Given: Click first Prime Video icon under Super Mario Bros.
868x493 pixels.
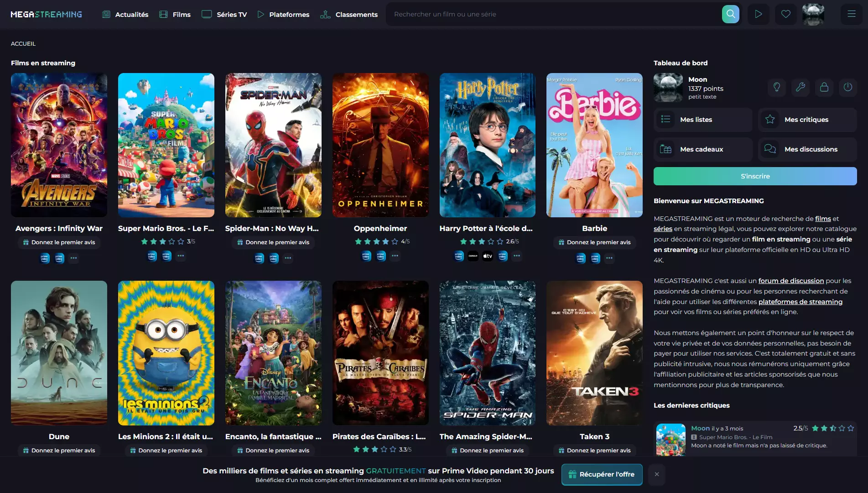Looking at the screenshot, I should (x=151, y=256).
